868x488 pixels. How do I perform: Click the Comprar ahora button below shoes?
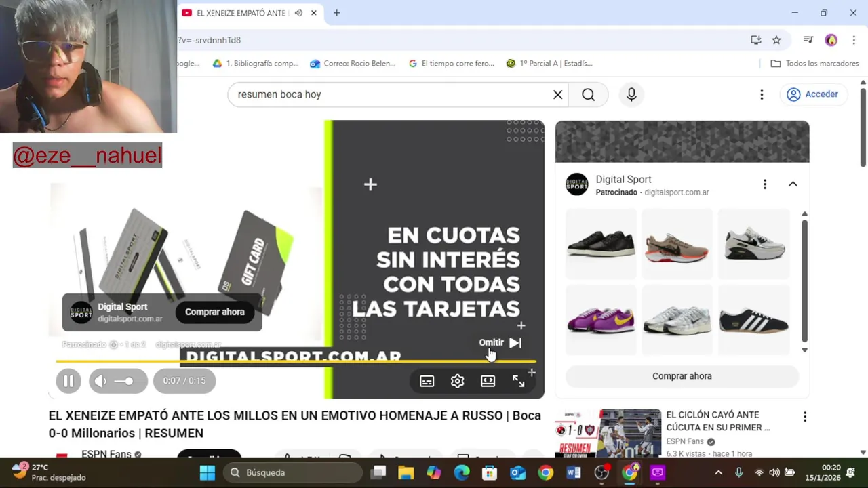(682, 376)
